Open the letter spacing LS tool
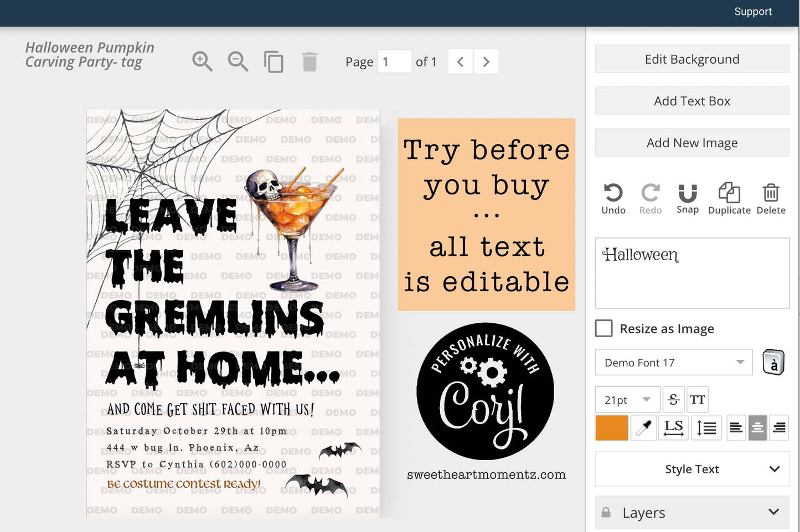800x532 pixels. point(673,428)
